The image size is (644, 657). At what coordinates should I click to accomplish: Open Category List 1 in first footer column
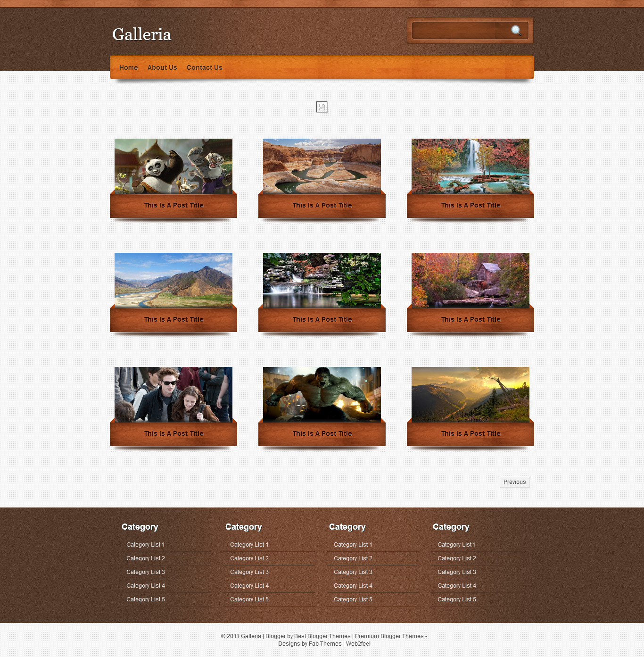point(145,545)
